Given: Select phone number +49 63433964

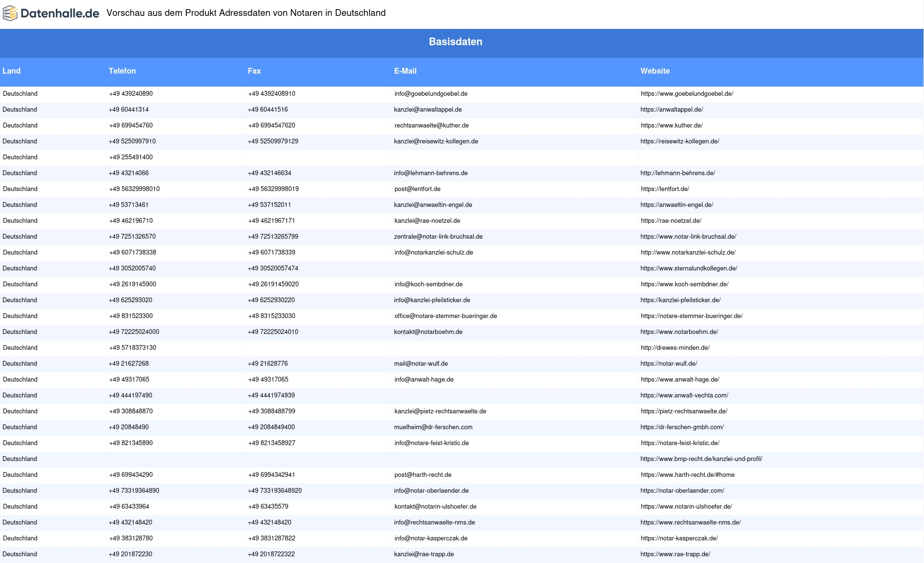Looking at the screenshot, I should point(129,507).
